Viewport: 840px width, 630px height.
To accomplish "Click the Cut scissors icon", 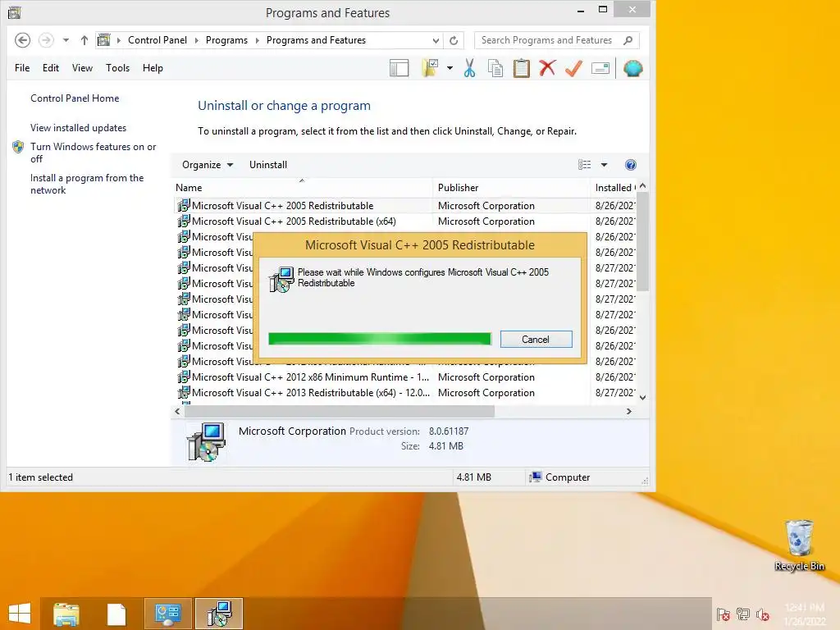I will (x=470, y=69).
